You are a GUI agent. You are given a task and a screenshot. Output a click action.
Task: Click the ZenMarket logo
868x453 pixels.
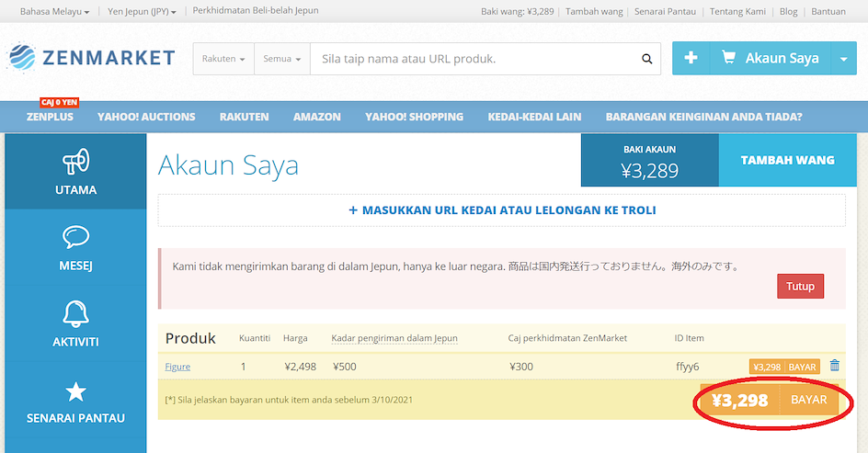[91, 58]
